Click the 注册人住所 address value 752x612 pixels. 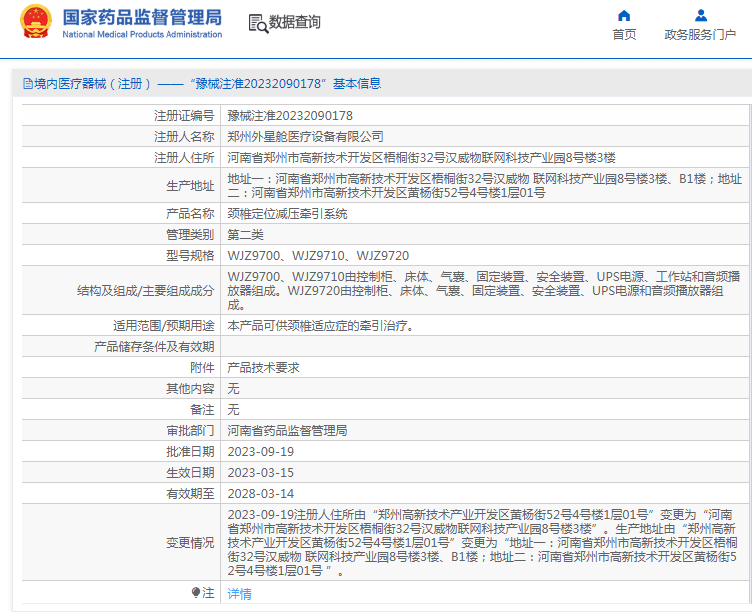421,158
